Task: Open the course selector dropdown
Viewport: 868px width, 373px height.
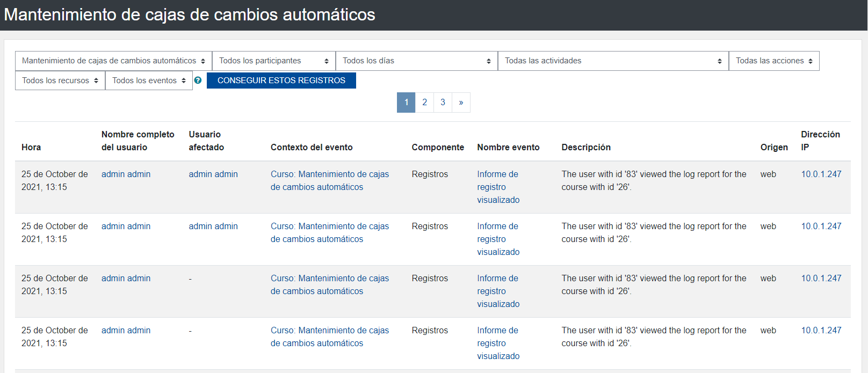Action: [x=113, y=61]
